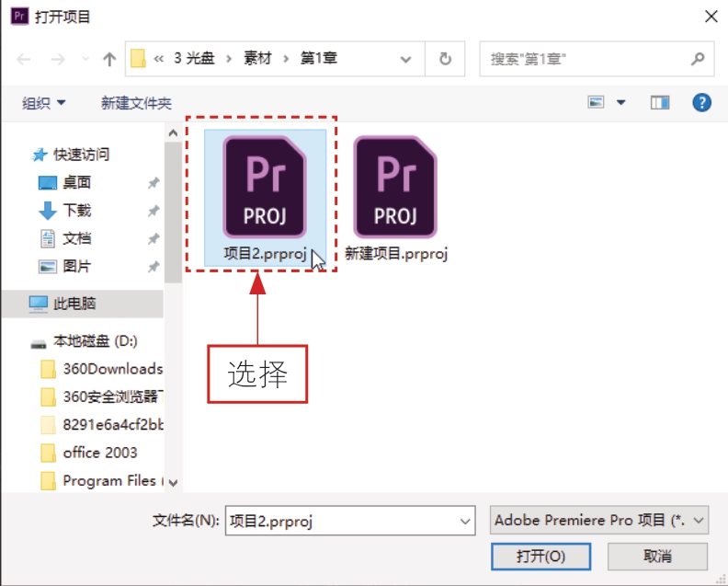728x586 pixels.
Task: Select the 新建项目.prproj project file
Action: (x=396, y=198)
